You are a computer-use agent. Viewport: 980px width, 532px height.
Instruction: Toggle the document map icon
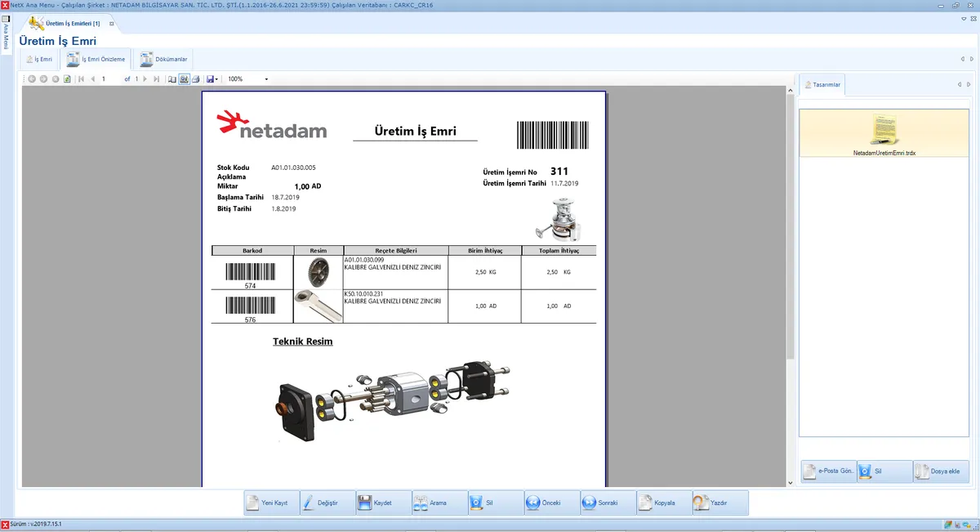pyautogui.click(x=171, y=79)
